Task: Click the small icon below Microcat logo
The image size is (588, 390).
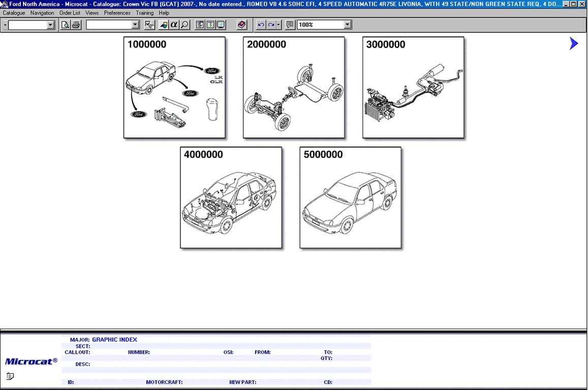Action: tap(10, 376)
